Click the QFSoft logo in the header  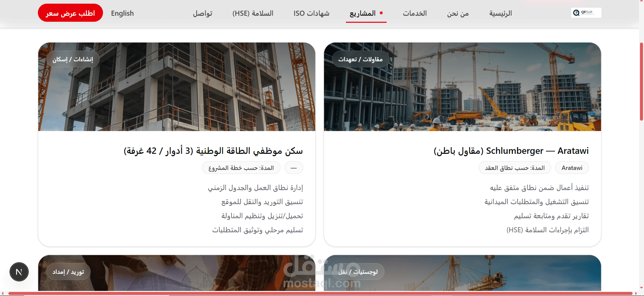point(586,13)
